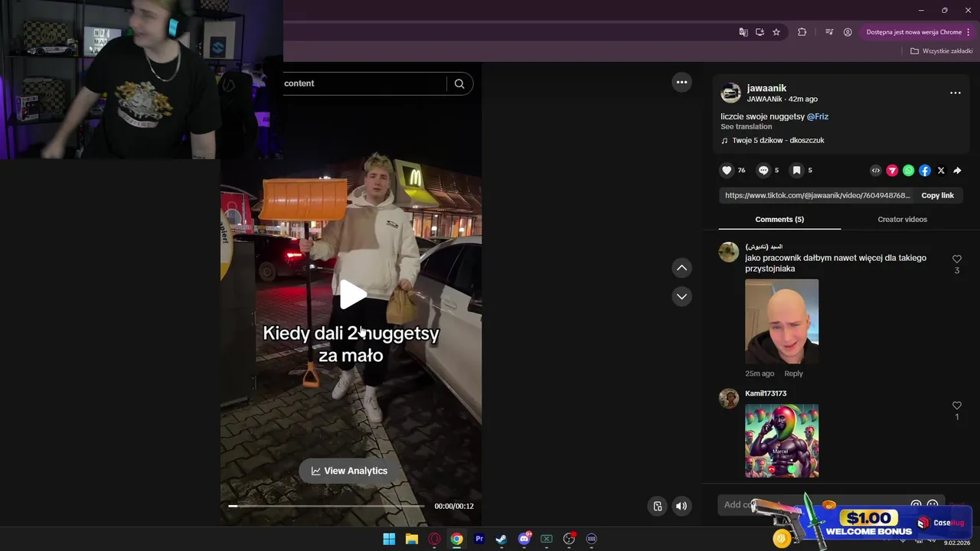Screen dimensions: 980x551
Task: Open Discord from taskbar
Action: click(524, 539)
